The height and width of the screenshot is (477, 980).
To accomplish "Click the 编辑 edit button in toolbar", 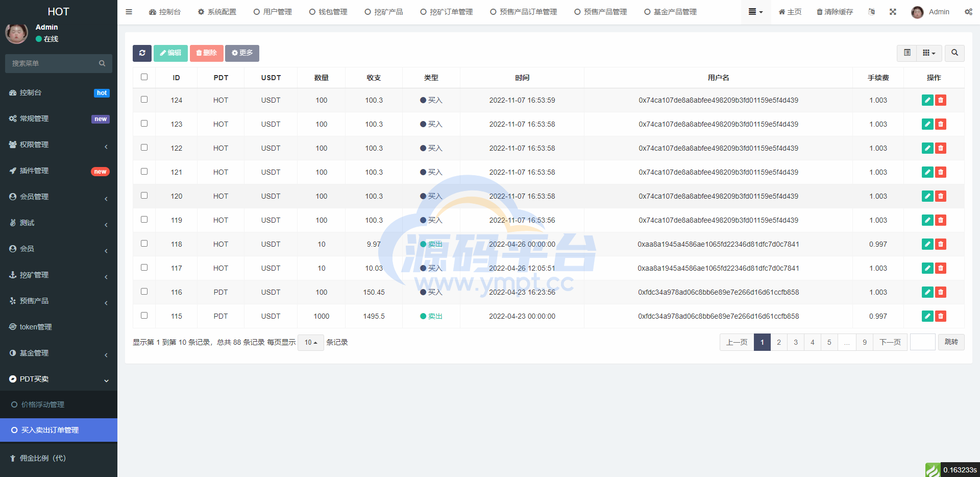I will [170, 53].
